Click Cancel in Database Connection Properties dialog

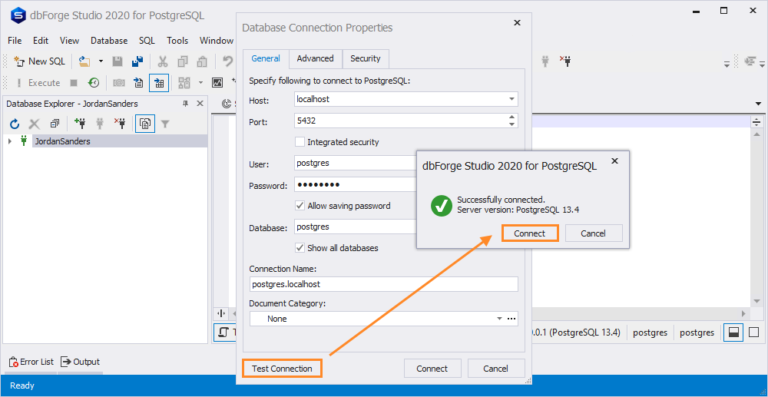tap(496, 369)
